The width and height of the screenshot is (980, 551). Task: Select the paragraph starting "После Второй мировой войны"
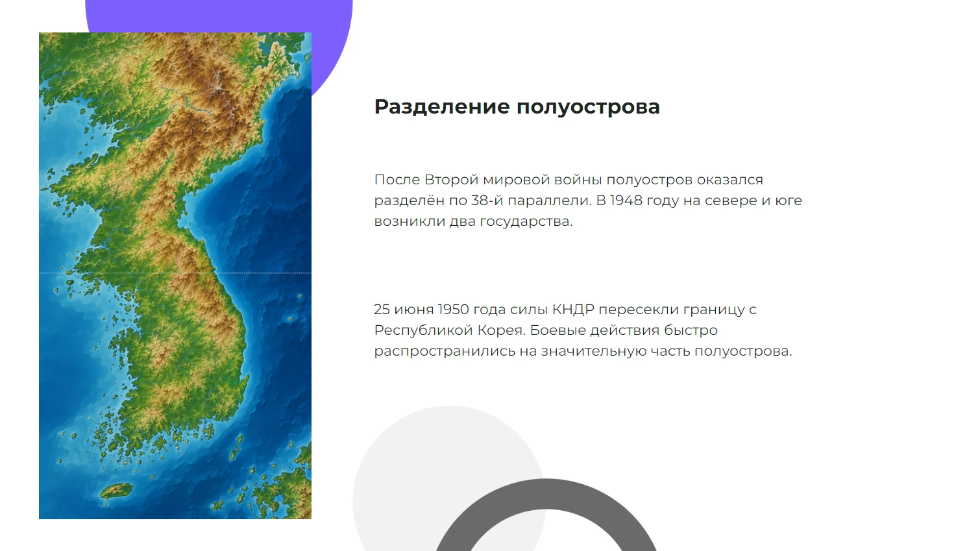tap(588, 200)
